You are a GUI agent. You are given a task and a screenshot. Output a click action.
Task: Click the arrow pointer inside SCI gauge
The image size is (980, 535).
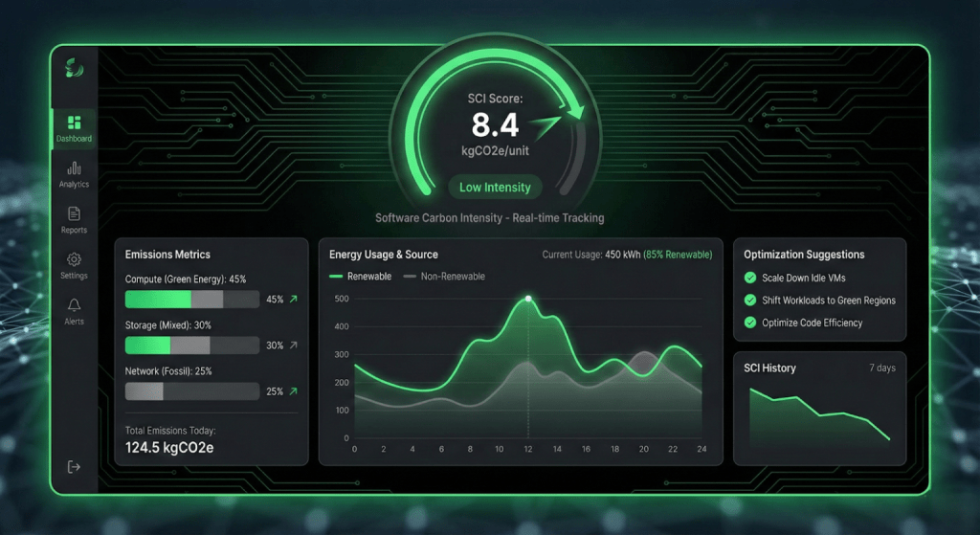click(545, 127)
